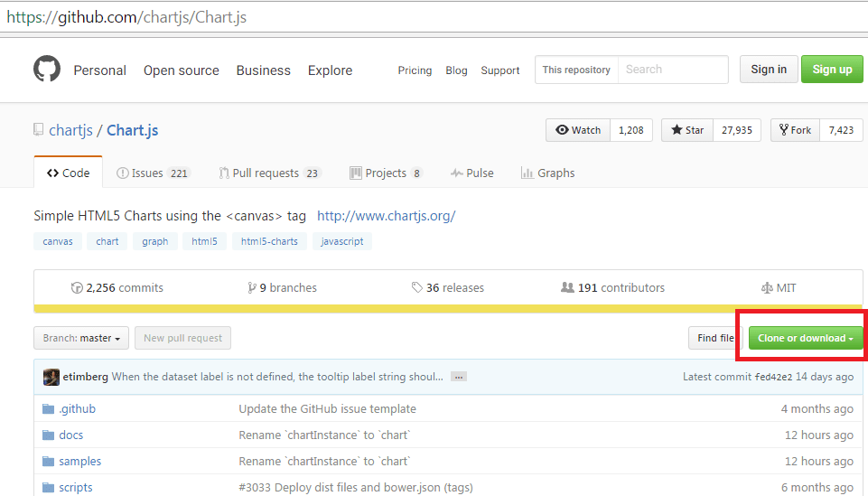868x496 pixels.
Task: Switch to the Issues tab
Action: tap(154, 173)
